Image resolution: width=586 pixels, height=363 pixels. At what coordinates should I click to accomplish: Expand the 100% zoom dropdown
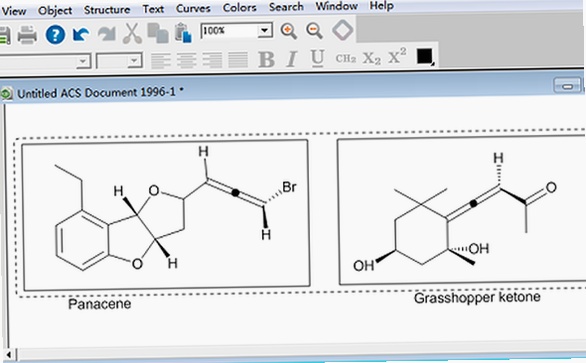coord(265,30)
